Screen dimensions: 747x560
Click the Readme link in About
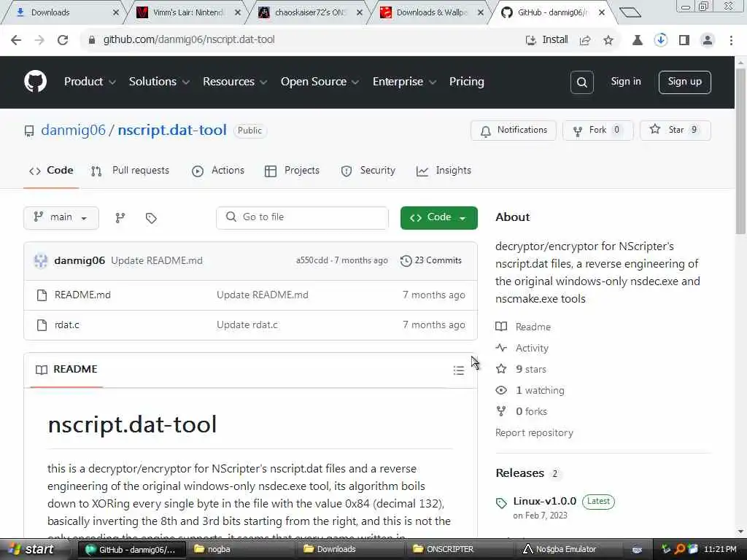point(533,327)
